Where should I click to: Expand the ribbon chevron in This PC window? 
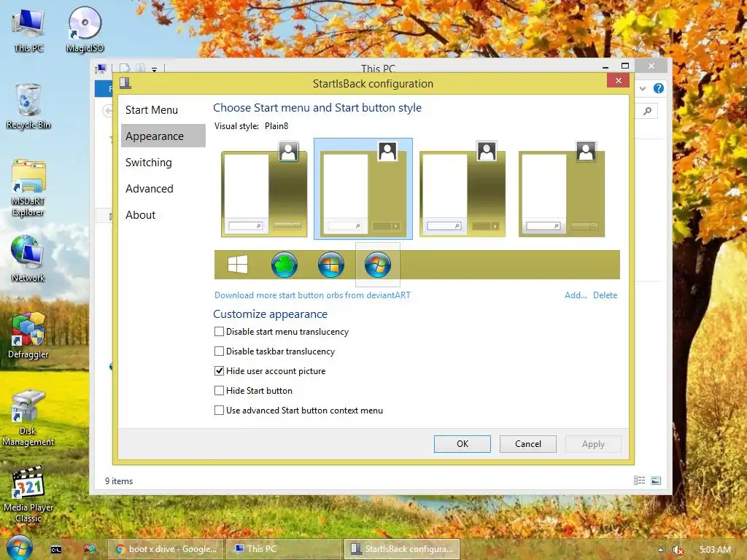tap(643, 88)
